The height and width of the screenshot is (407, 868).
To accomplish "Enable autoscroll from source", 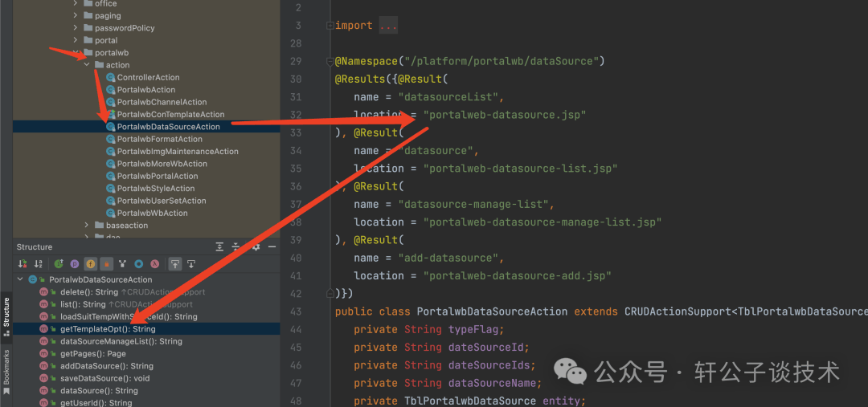I will [191, 264].
